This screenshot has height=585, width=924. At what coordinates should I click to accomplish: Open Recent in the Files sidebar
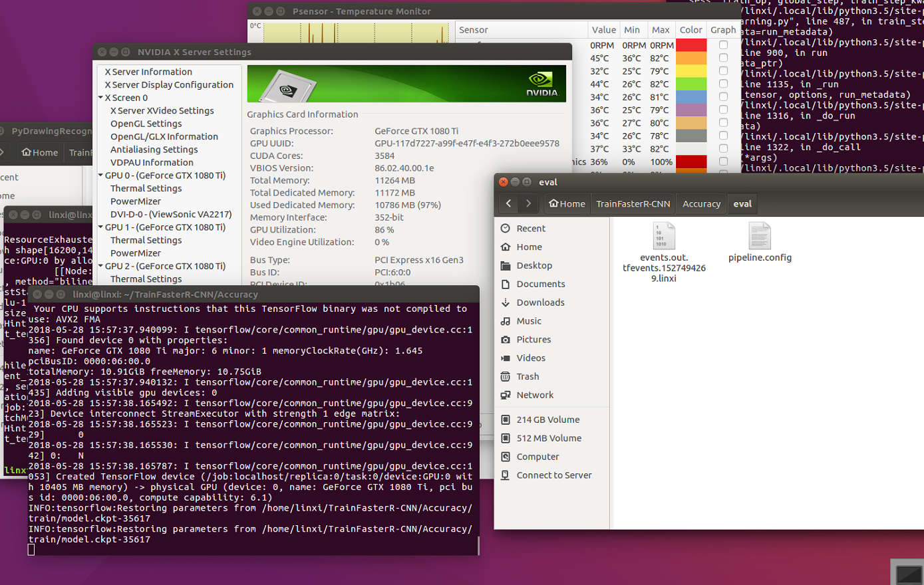tap(531, 228)
